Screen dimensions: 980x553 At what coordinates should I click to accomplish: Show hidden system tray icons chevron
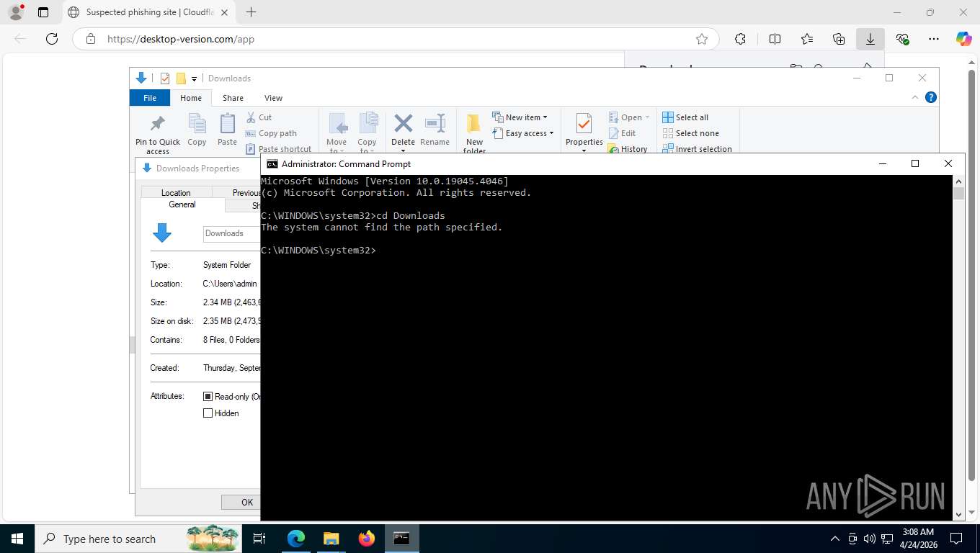[835, 539]
